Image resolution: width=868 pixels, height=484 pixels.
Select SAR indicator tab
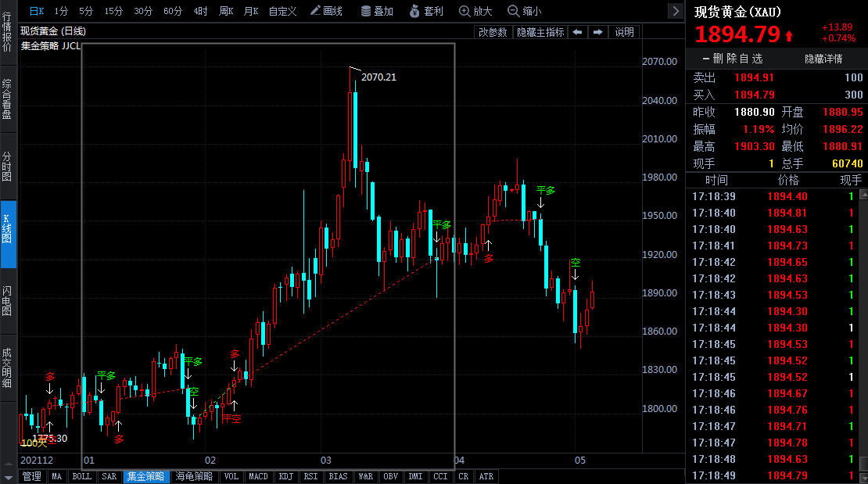109,476
